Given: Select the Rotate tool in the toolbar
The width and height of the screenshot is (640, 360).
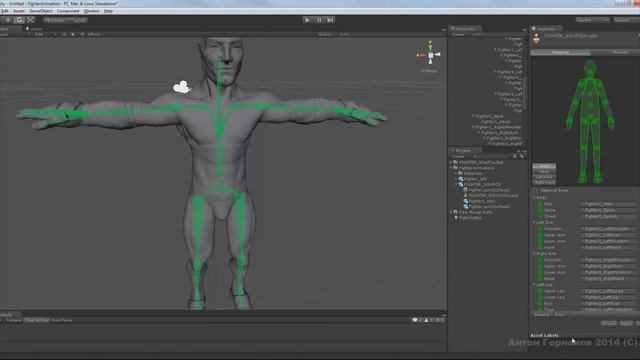Looking at the screenshot, I should pos(19,20).
